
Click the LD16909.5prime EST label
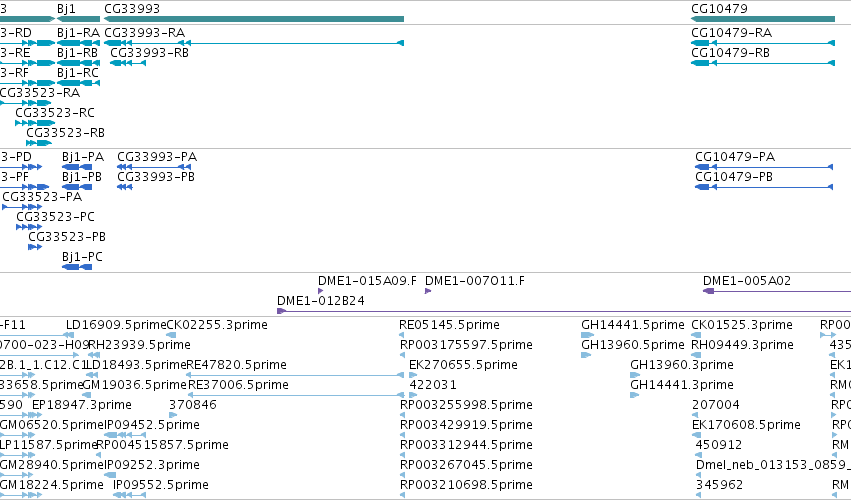(x=116, y=325)
